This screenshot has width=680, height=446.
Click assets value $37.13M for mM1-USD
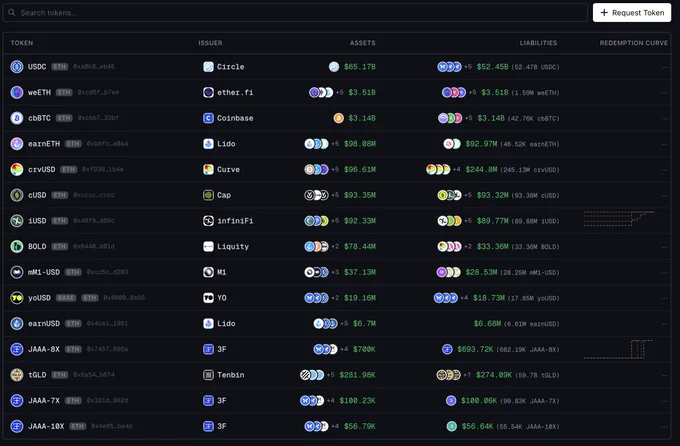point(360,272)
